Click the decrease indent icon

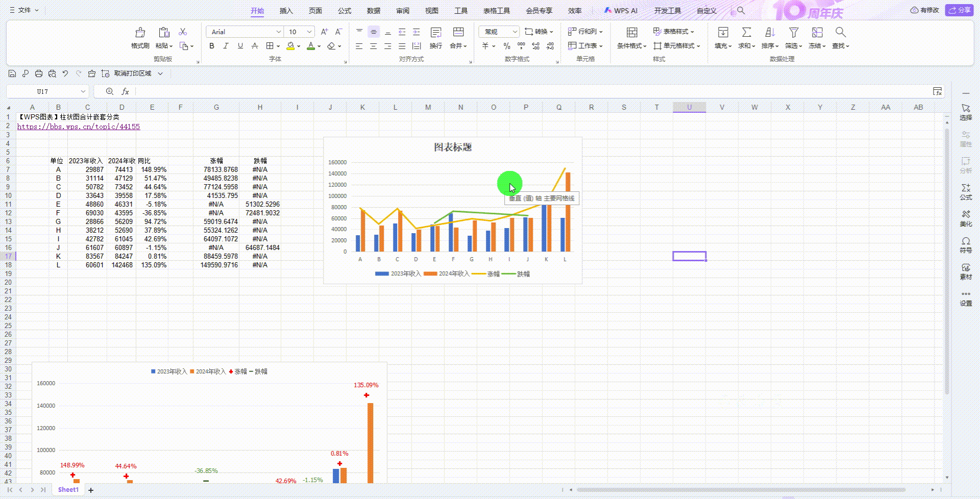(402, 32)
